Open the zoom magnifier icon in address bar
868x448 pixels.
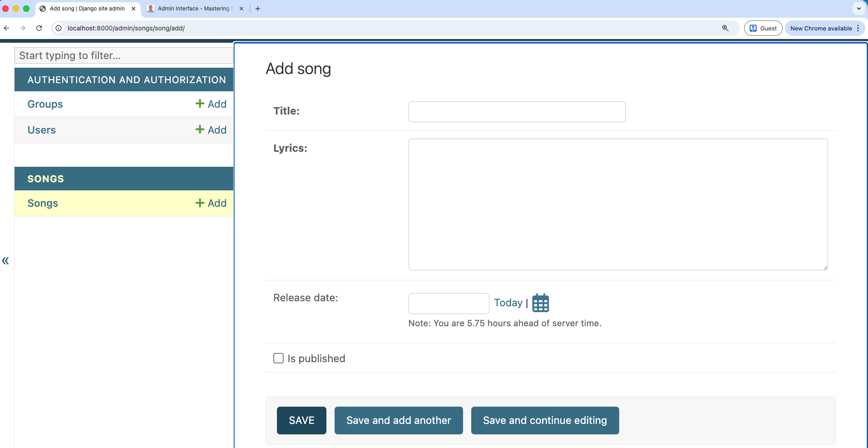click(725, 28)
